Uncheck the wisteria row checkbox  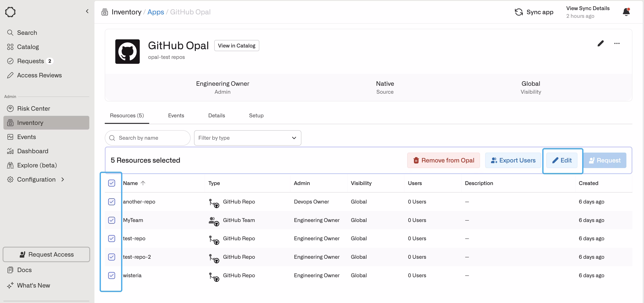pos(111,275)
